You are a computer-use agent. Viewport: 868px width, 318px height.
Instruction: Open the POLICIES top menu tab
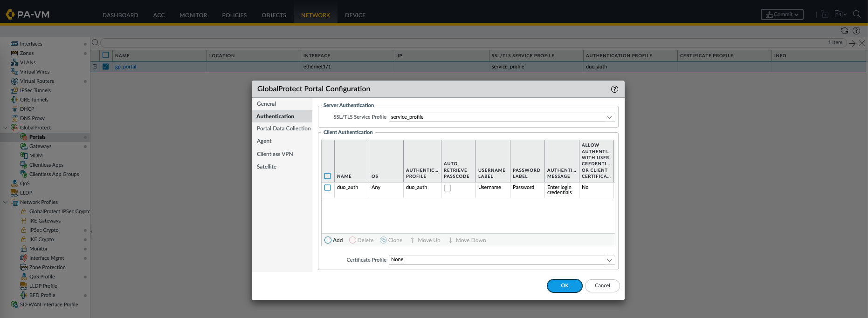point(234,15)
